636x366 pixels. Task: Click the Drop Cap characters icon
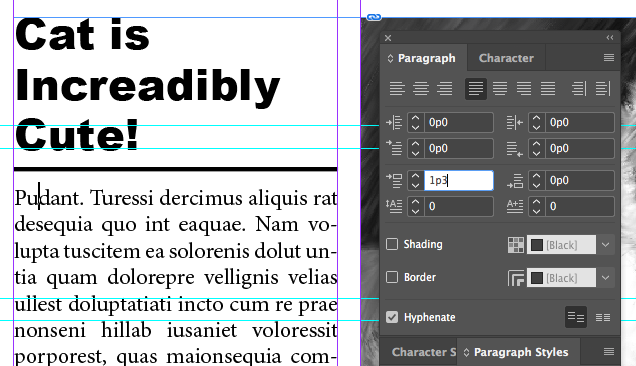tap(515, 206)
